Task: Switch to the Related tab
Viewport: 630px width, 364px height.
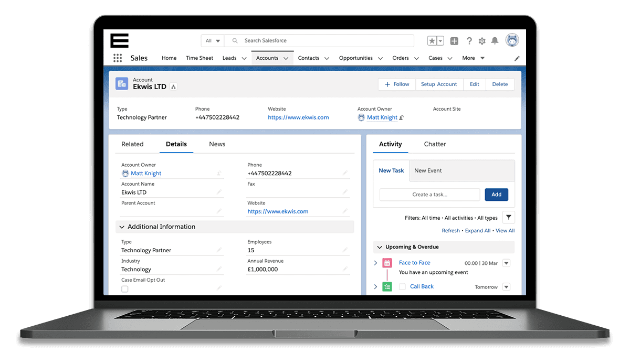Action: click(x=132, y=144)
